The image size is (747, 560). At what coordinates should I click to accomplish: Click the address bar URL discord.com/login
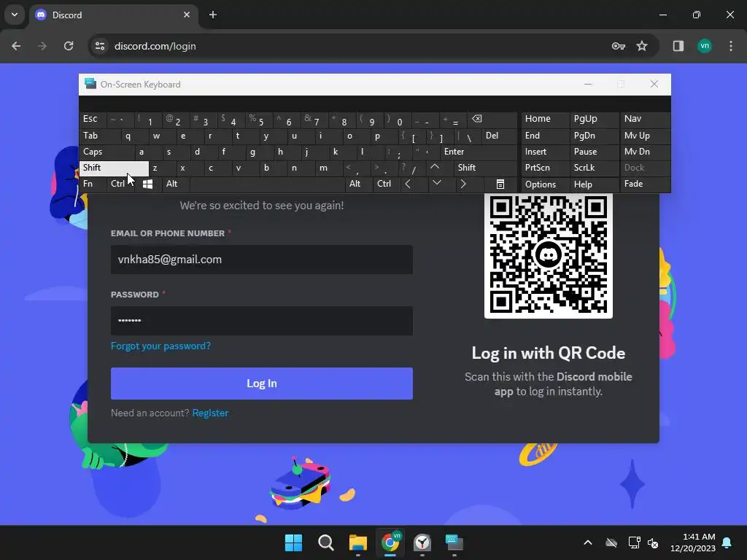pos(155,46)
